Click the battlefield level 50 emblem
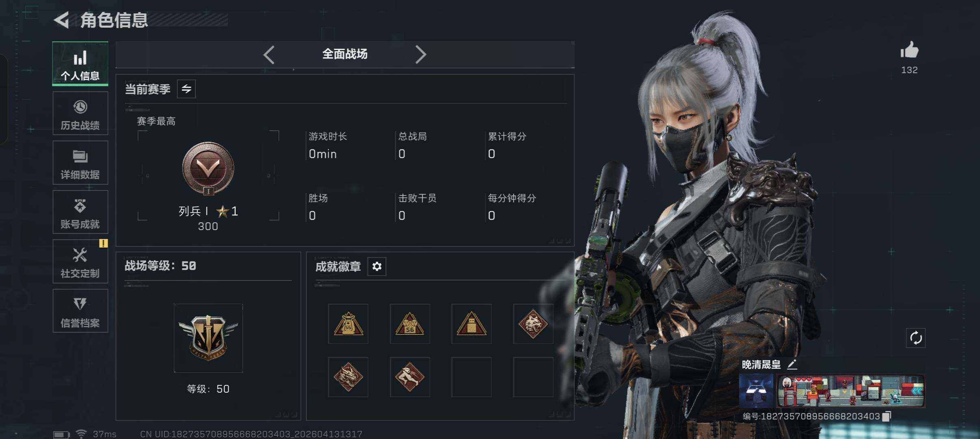The image size is (980, 439). [x=208, y=338]
